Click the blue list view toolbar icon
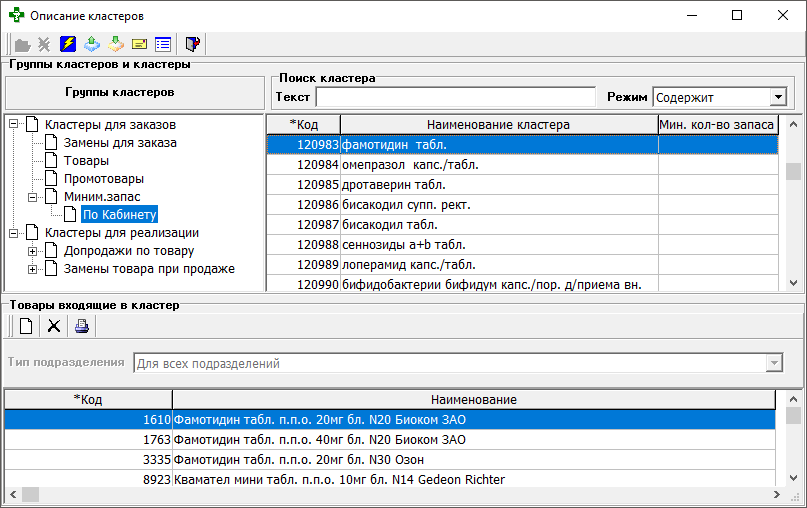The height and width of the screenshot is (508, 807). tap(162, 44)
